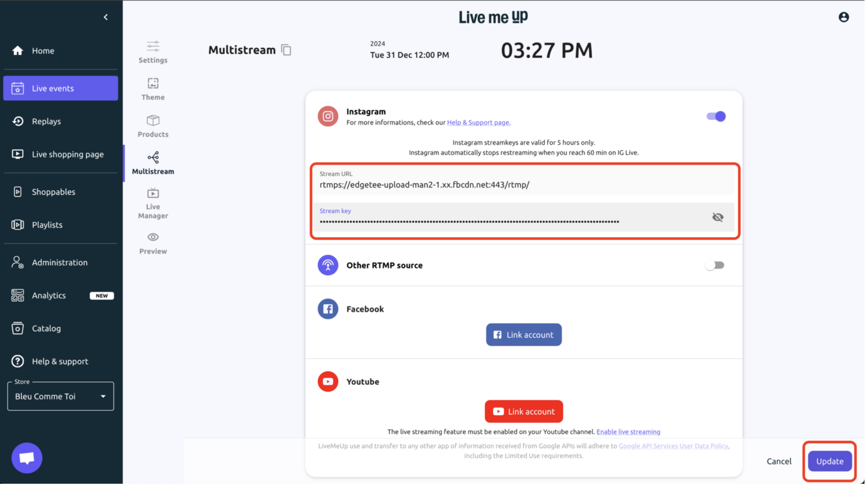
Task: Click the Stream URL field
Action: [x=523, y=185]
